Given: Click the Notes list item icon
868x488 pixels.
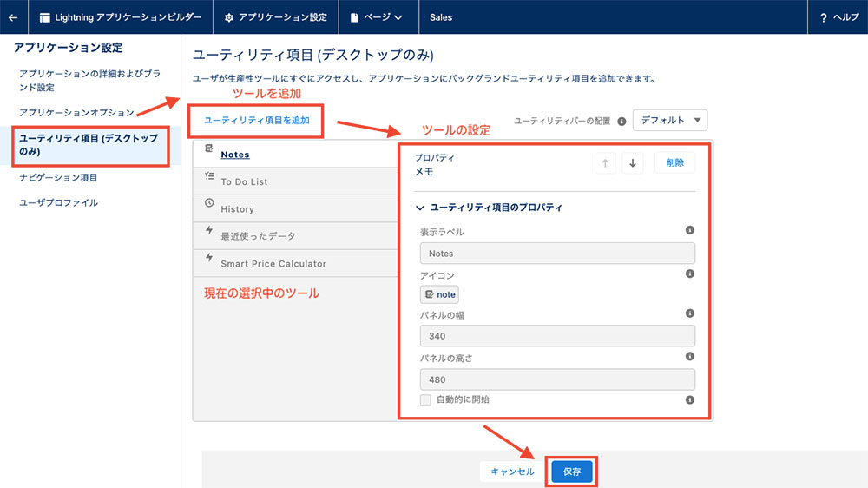Looking at the screenshot, I should pyautogui.click(x=208, y=148).
